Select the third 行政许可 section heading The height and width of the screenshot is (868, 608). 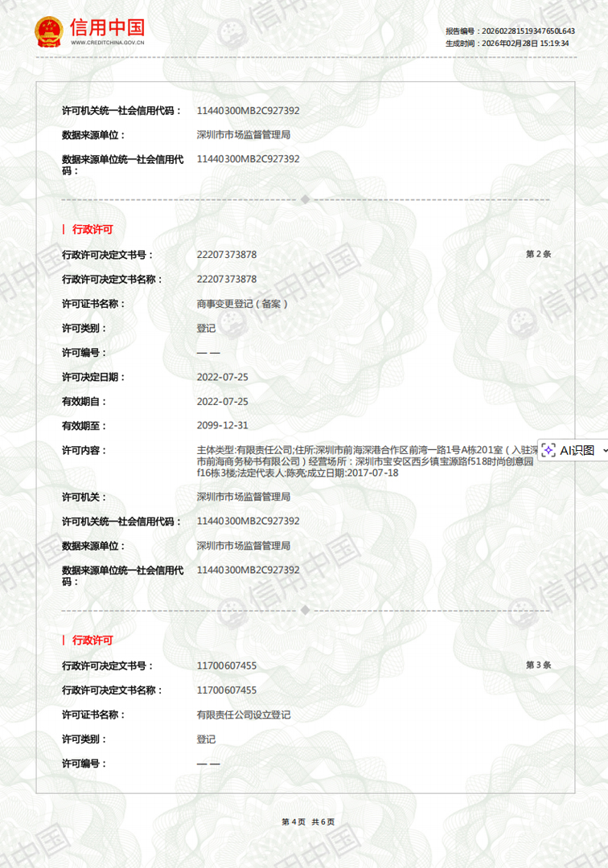tap(92, 641)
